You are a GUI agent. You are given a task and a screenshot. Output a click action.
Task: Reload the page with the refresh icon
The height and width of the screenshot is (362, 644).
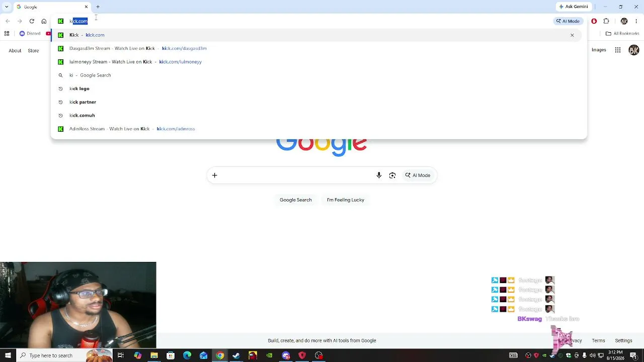pos(32,21)
